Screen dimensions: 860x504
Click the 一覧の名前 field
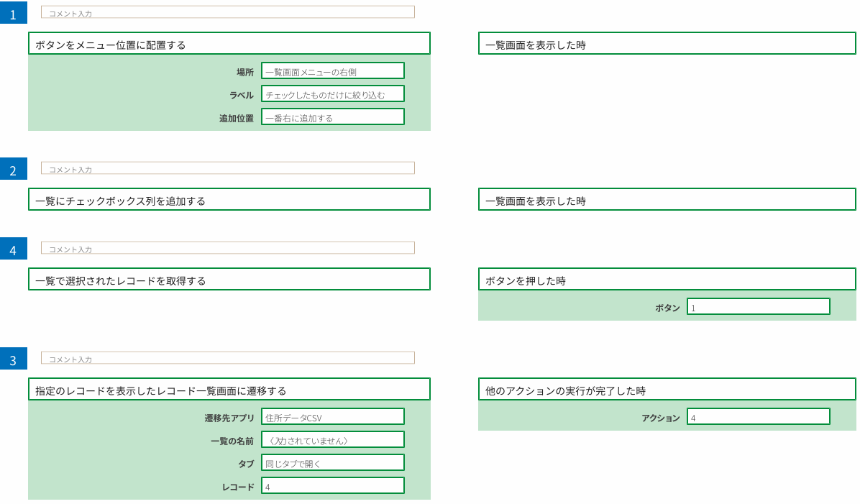[333, 439]
